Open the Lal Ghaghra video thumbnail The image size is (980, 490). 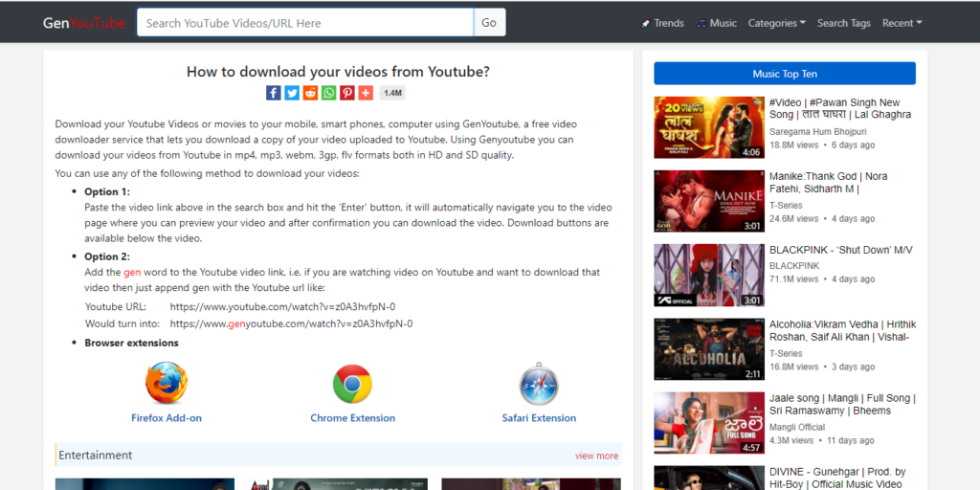coord(709,127)
